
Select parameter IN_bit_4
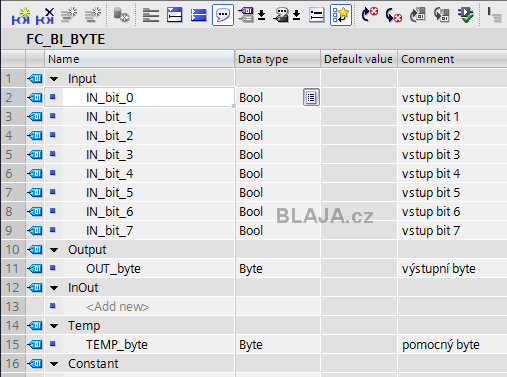point(109,174)
